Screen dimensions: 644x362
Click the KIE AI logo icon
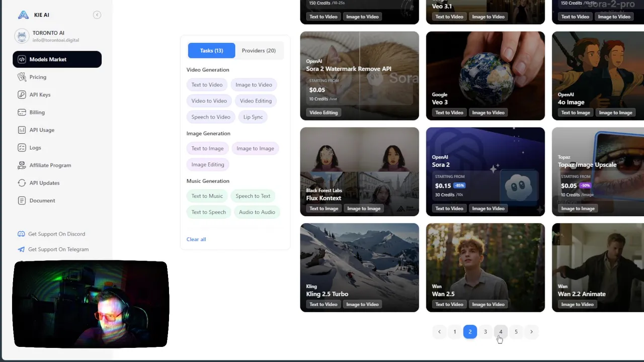(x=23, y=15)
